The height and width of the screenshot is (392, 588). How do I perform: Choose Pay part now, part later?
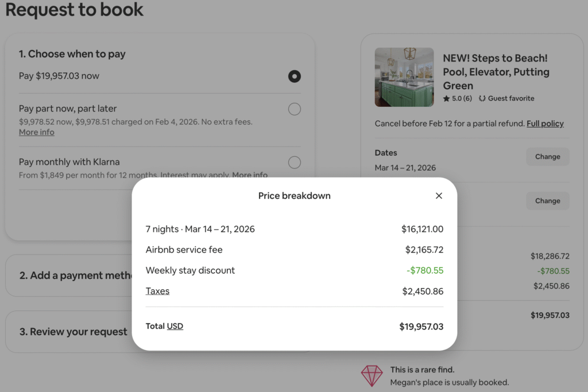294,109
